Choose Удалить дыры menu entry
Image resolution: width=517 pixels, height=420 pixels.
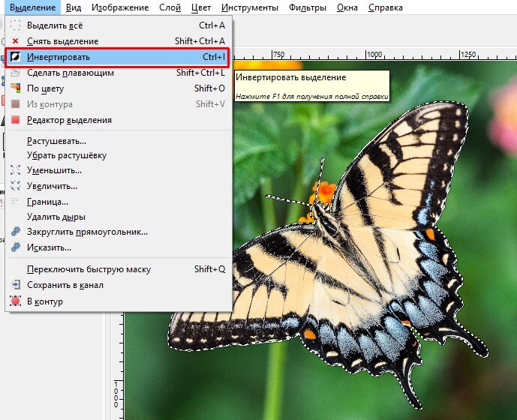(x=118, y=217)
